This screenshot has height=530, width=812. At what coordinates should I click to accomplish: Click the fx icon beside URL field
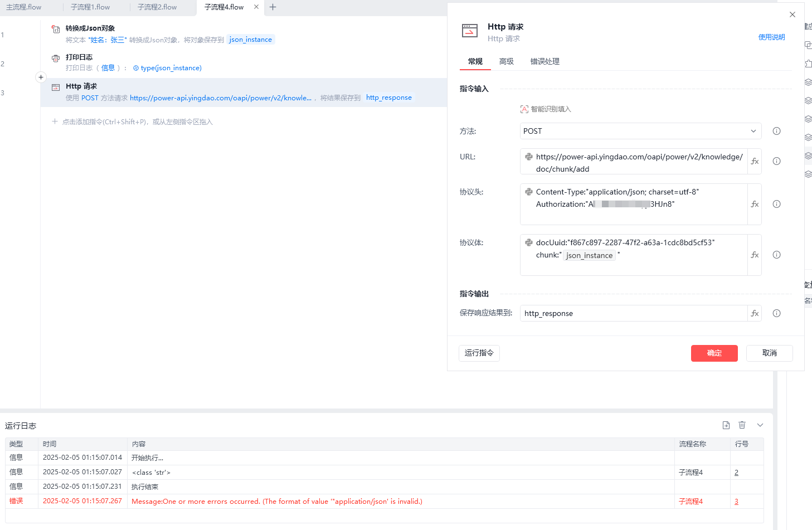[755, 162]
